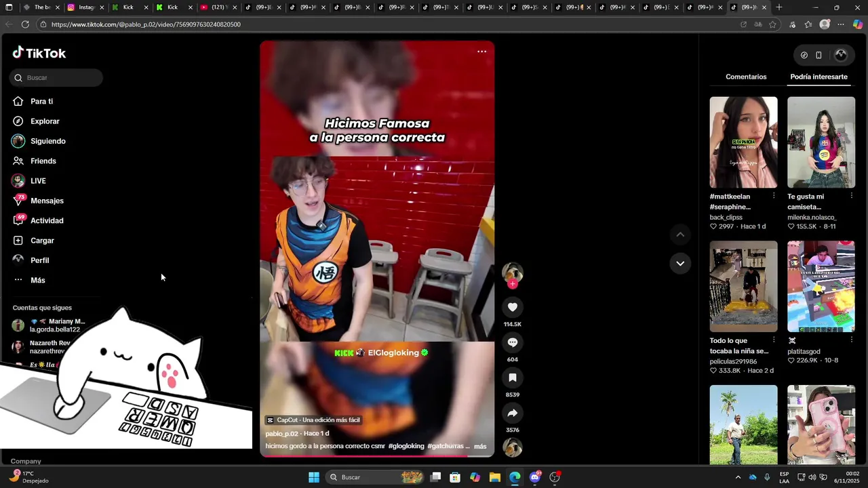This screenshot has height=488, width=868.
Task: Open LIVE section in sidebar
Action: 38,181
